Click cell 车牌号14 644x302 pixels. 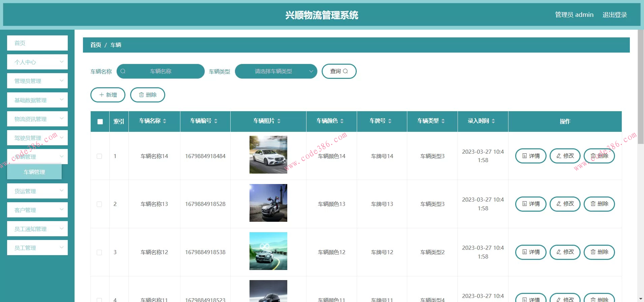(x=382, y=156)
